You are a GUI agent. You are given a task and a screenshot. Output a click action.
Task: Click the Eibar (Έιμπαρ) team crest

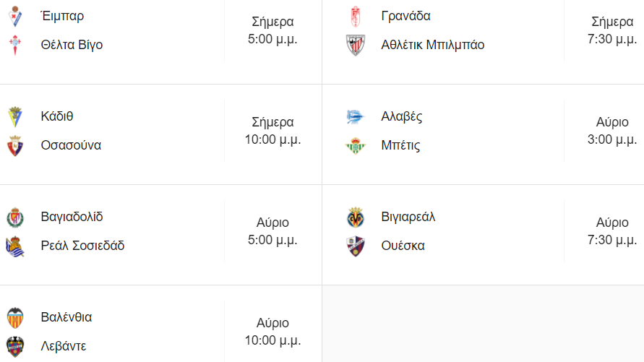pyautogui.click(x=15, y=16)
